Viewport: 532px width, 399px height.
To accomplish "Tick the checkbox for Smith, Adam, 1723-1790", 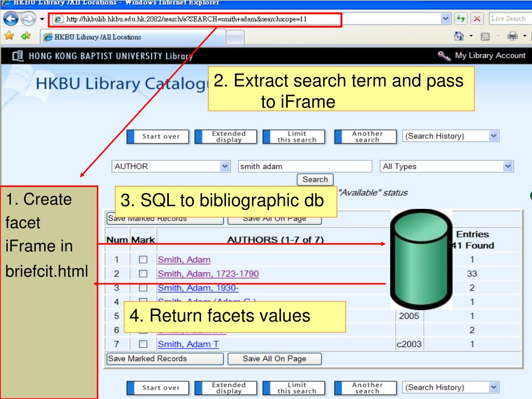I will (x=143, y=273).
